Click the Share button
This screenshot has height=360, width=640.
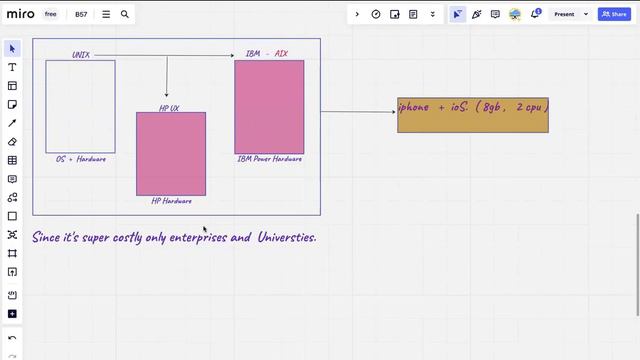614,14
